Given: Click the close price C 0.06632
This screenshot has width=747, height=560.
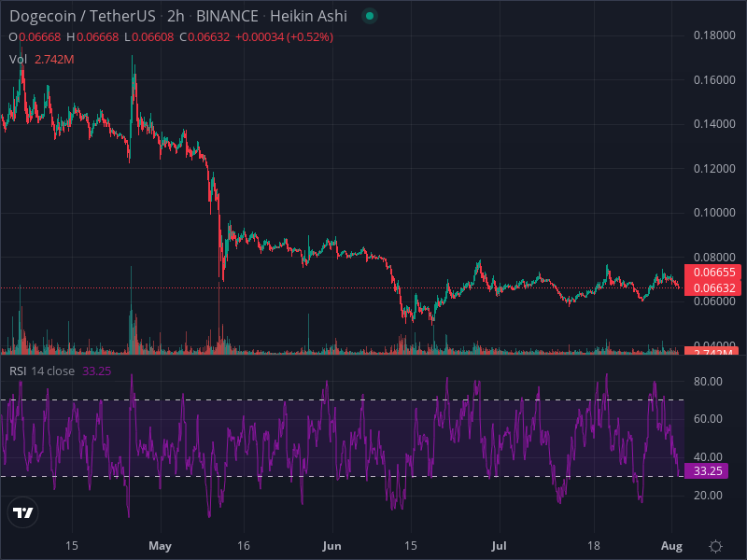Looking at the screenshot, I should tap(204, 37).
